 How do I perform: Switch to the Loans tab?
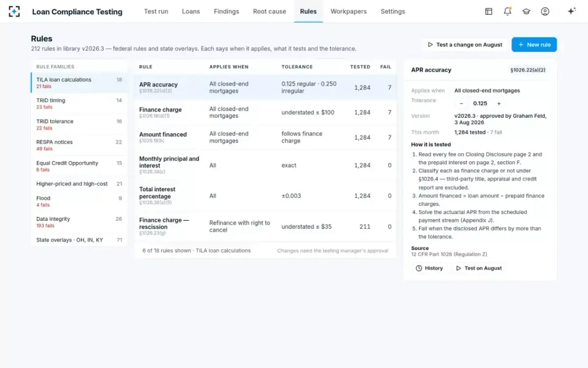click(191, 11)
